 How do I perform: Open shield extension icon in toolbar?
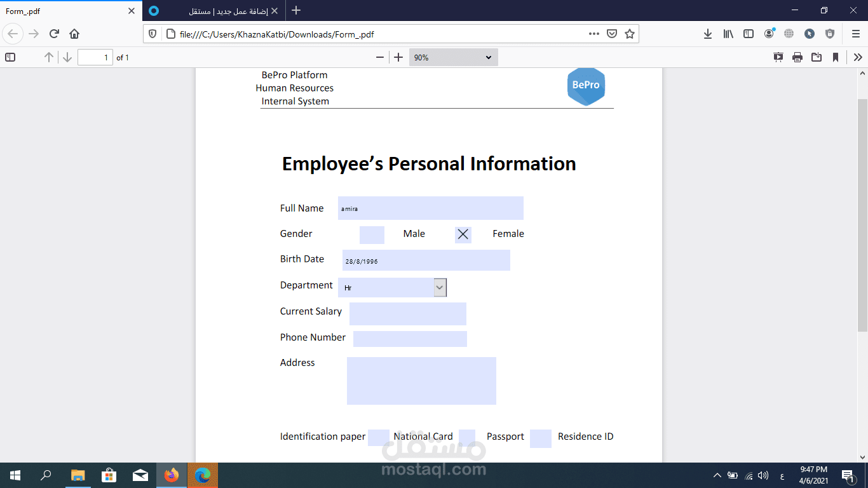830,34
